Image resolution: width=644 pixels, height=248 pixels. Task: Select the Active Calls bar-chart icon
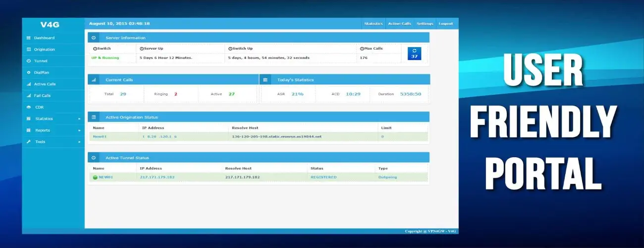tap(29, 84)
